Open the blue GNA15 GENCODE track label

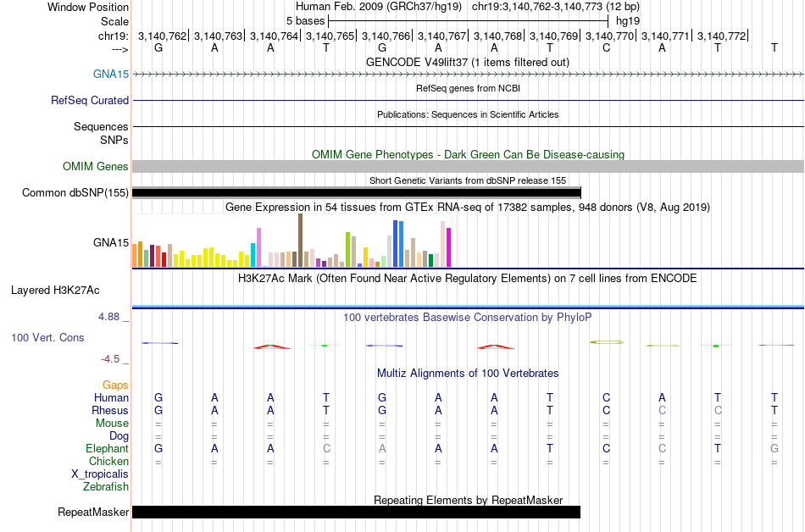[111, 74]
